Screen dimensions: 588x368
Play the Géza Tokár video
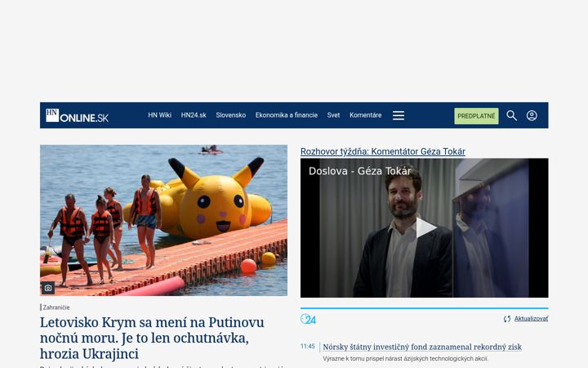coord(426,227)
